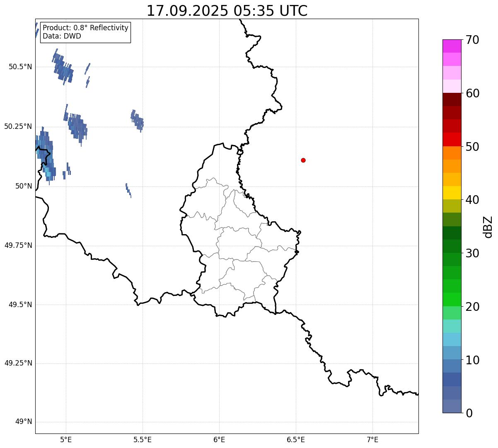
Task: Pick the magenta top colorbar segment
Action: pos(452,46)
